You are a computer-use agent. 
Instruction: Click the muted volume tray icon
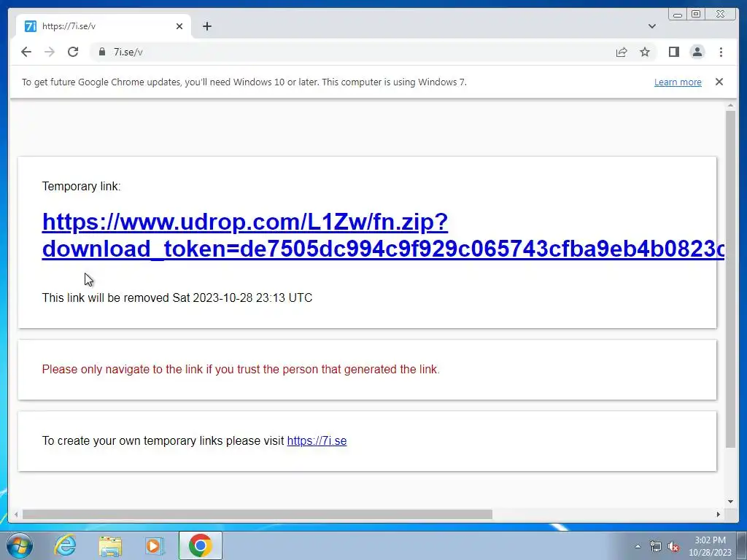(x=673, y=546)
